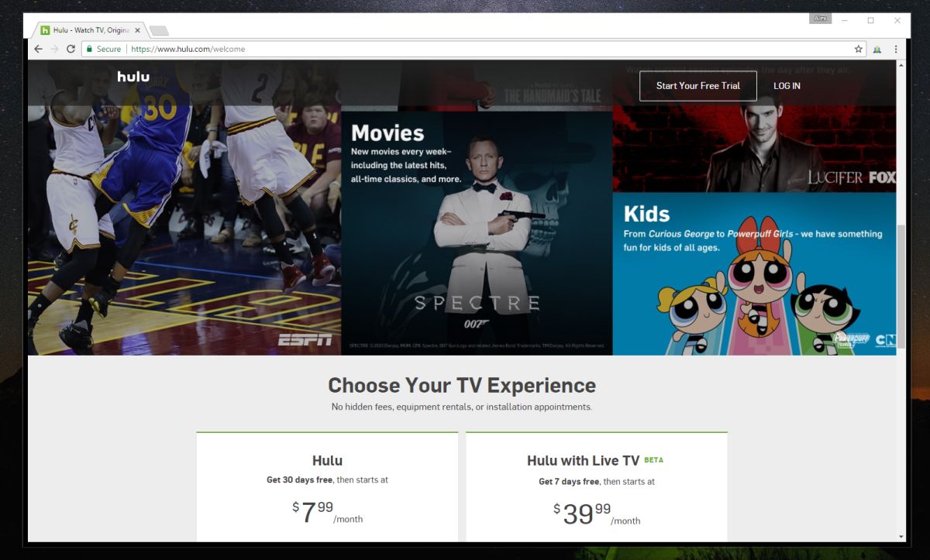Screen dimensions: 930x560
Task: Click the scrollbar down arrow
Action: [x=901, y=536]
